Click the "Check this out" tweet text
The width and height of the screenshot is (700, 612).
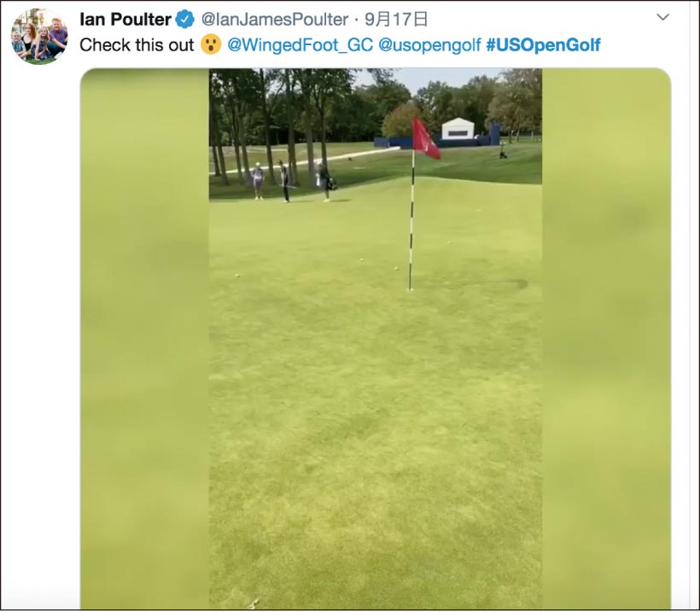(137, 45)
